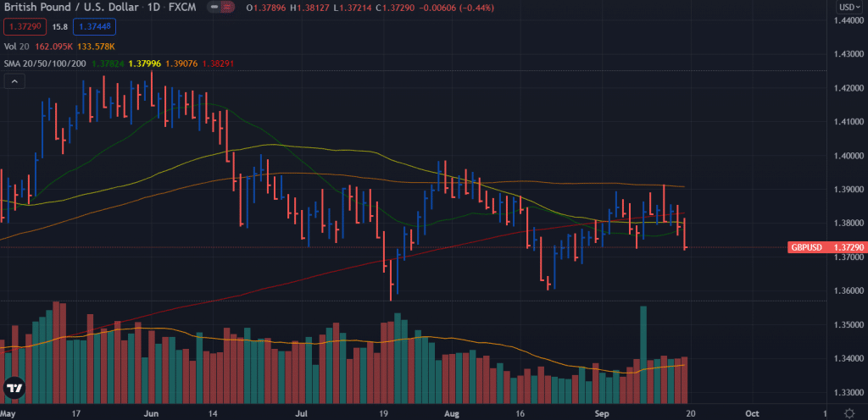Click the open price O1.37896
Image resolution: width=868 pixels, height=420 pixels.
coord(265,8)
